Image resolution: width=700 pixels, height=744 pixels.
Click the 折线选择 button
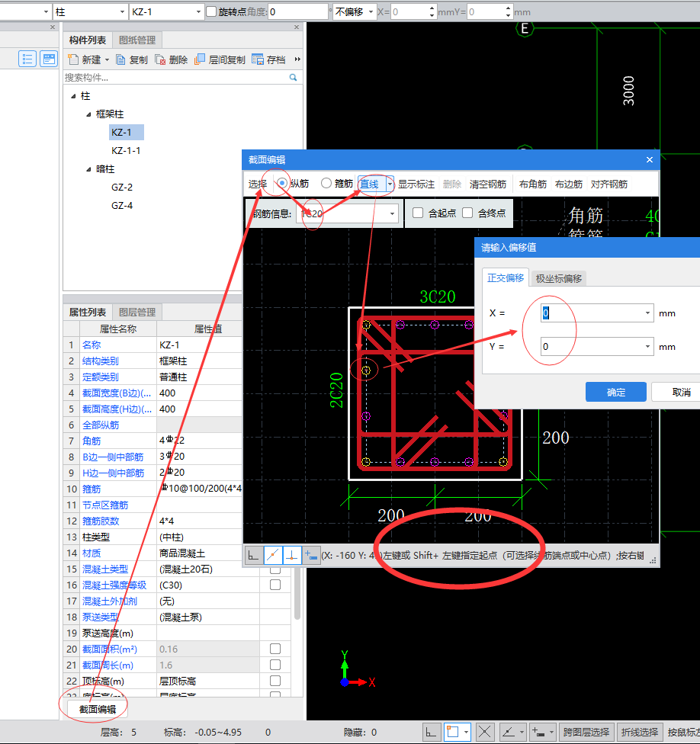coord(640,732)
